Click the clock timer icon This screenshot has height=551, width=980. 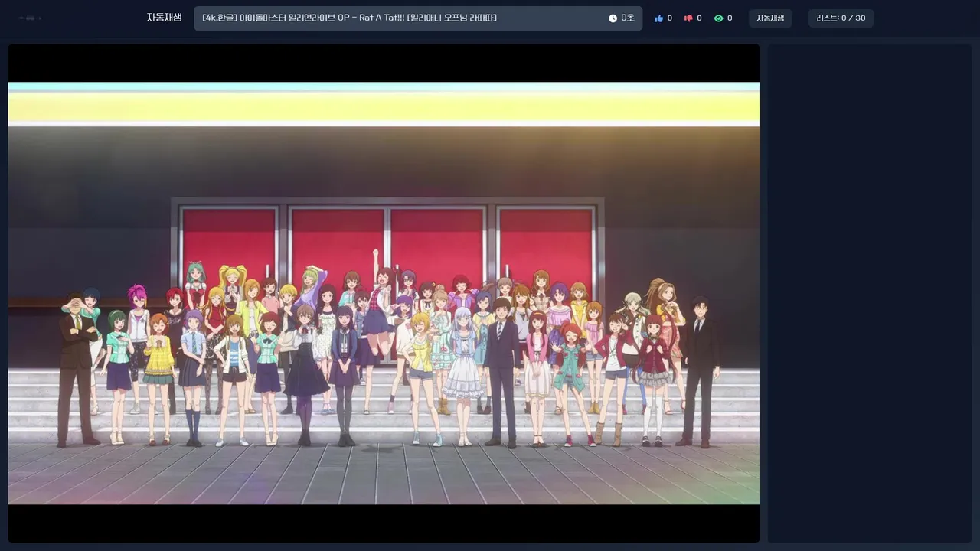[x=612, y=18]
